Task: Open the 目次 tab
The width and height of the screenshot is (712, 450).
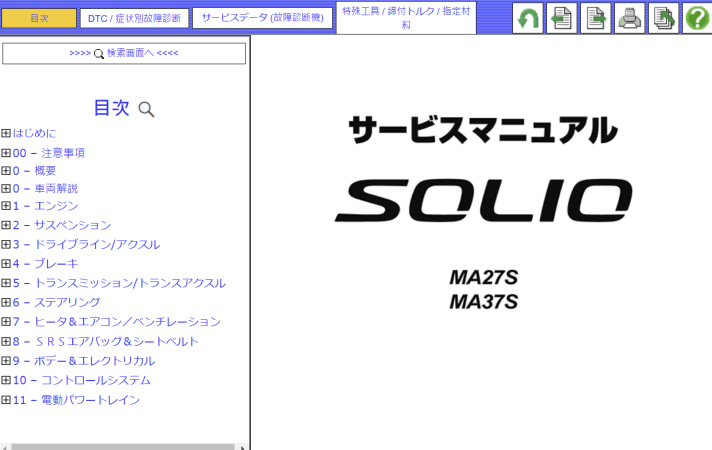Action: (x=39, y=19)
